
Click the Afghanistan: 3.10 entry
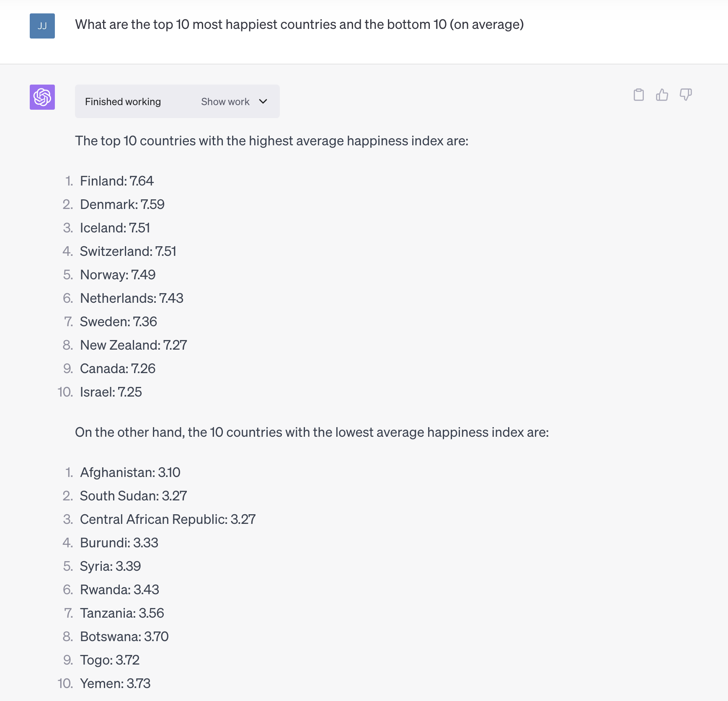130,472
